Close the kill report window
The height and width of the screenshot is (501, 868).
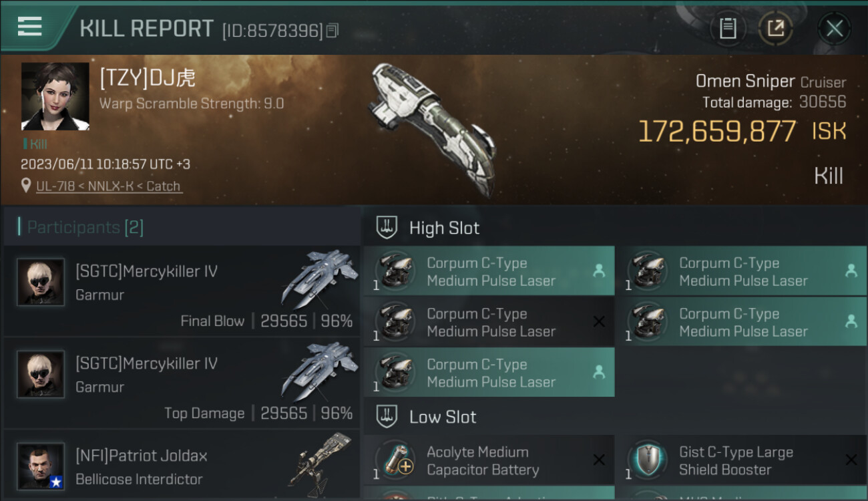[x=834, y=29]
